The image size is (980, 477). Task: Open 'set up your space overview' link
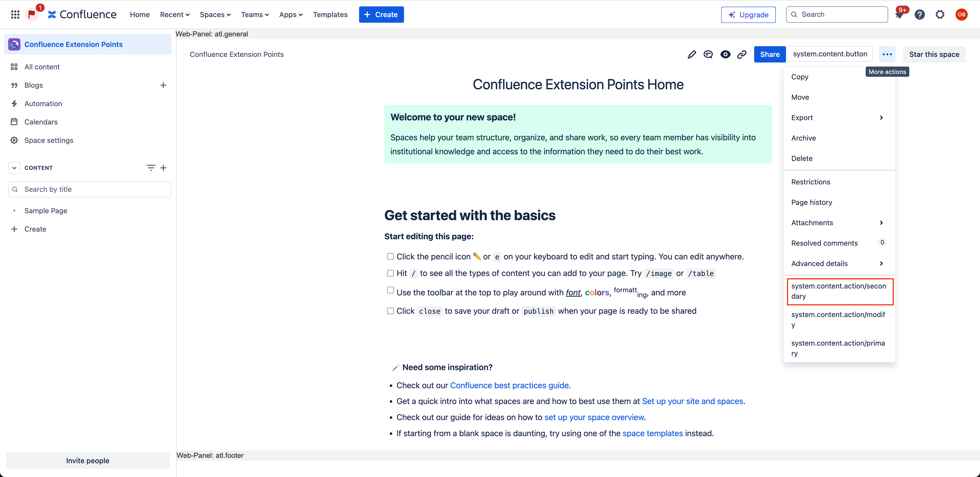594,417
